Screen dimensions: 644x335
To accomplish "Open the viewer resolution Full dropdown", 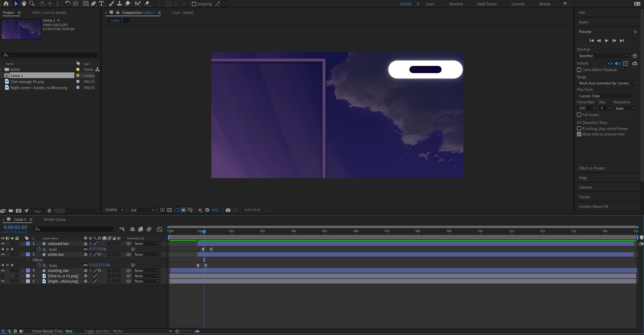I will (x=142, y=210).
